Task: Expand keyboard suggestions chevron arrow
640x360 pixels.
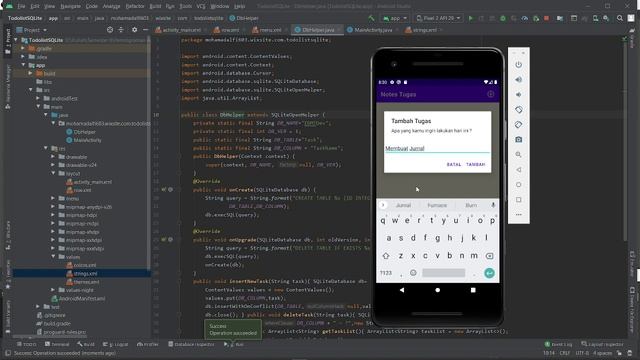Action: (383, 205)
